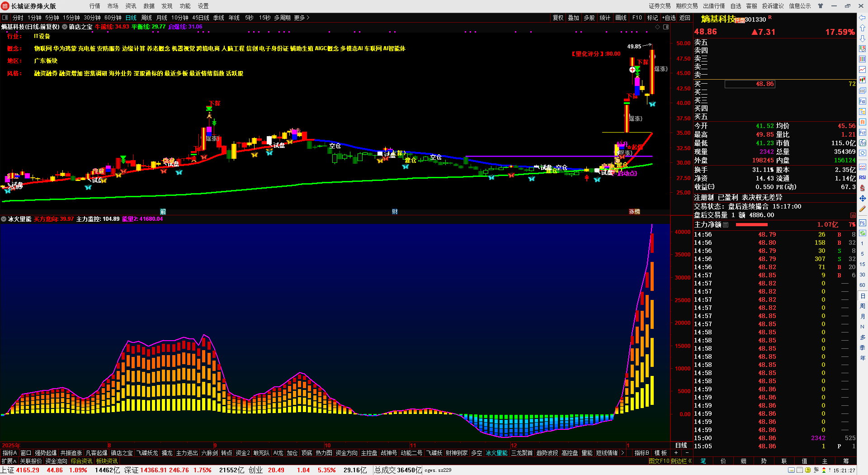Click the formula f(x) sidebar icon
The width and height of the screenshot is (868, 475).
click(x=863, y=143)
